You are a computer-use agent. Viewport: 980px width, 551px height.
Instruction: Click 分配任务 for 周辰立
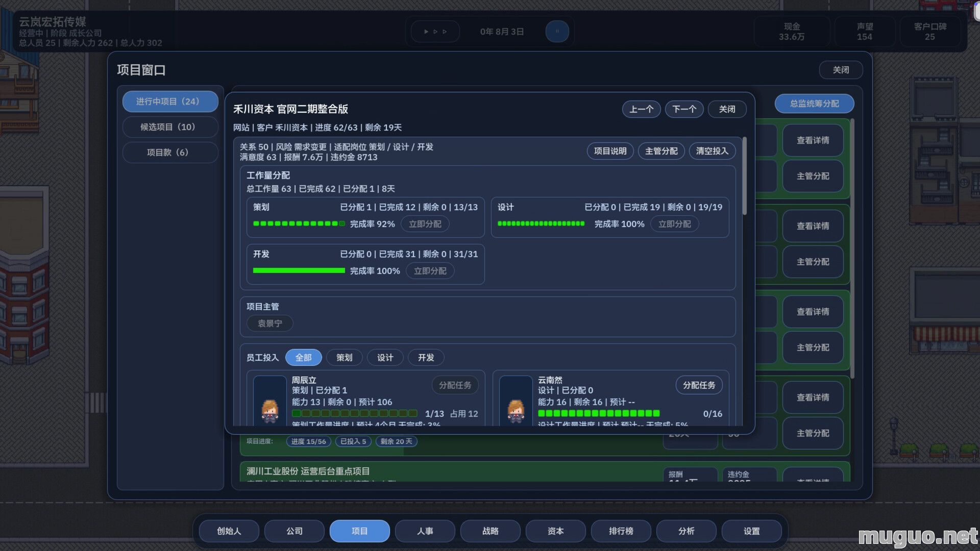[x=455, y=385]
